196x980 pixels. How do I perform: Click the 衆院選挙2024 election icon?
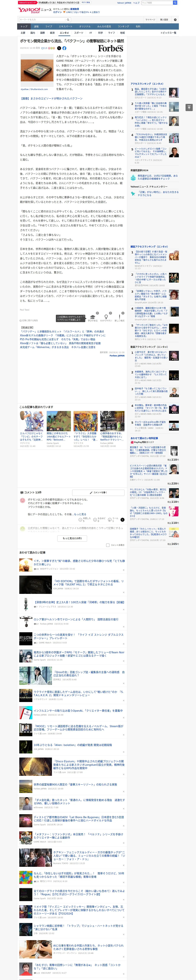click(x=133, y=177)
